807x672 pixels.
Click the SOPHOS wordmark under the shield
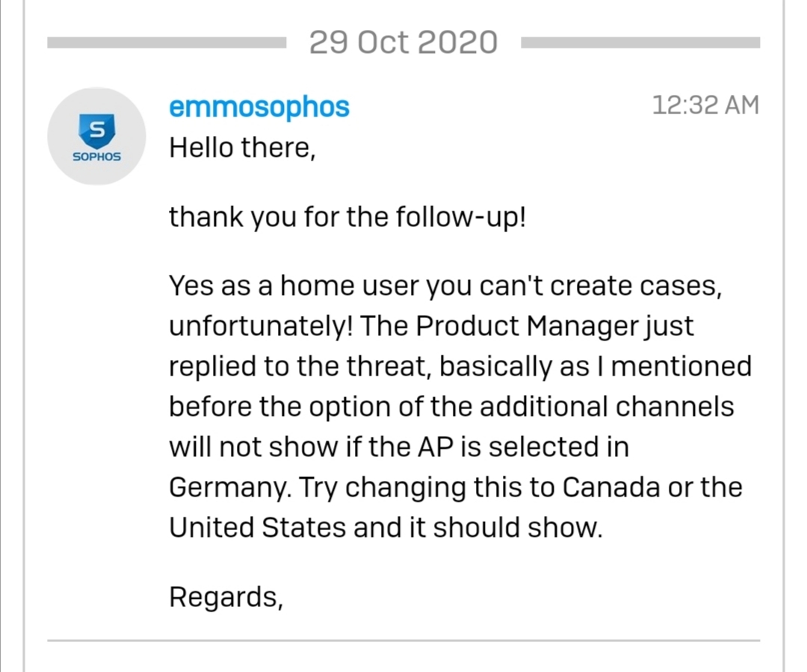point(96,157)
